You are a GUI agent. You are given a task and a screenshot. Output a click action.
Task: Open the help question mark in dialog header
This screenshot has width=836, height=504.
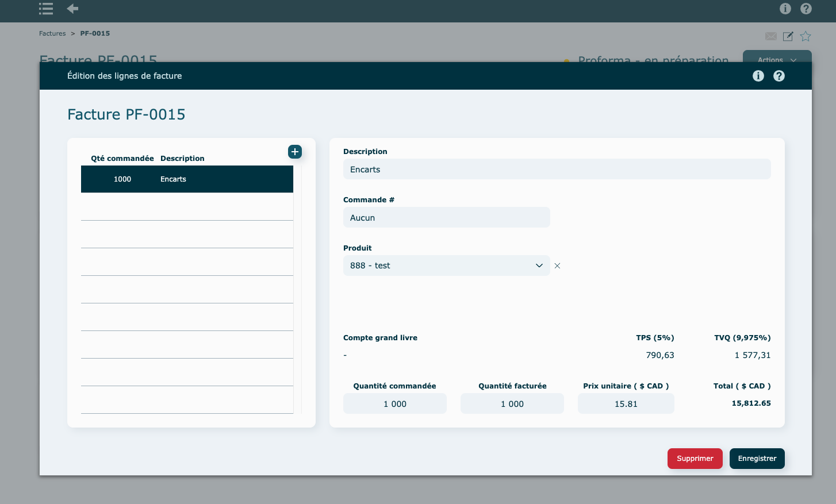(779, 76)
